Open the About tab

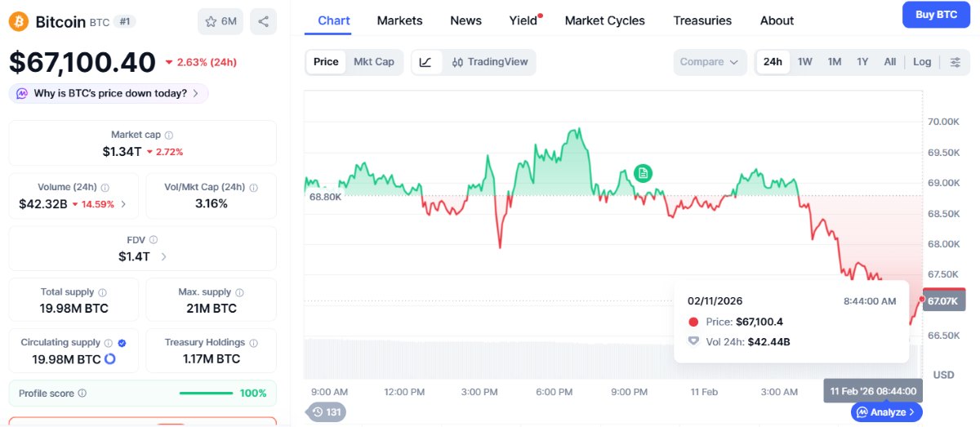[777, 20]
